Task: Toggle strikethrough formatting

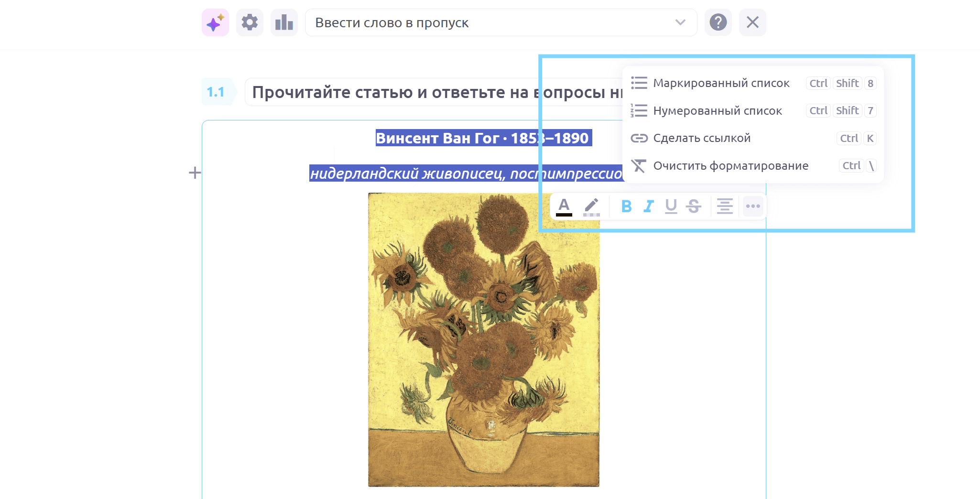Action: pyautogui.click(x=694, y=206)
